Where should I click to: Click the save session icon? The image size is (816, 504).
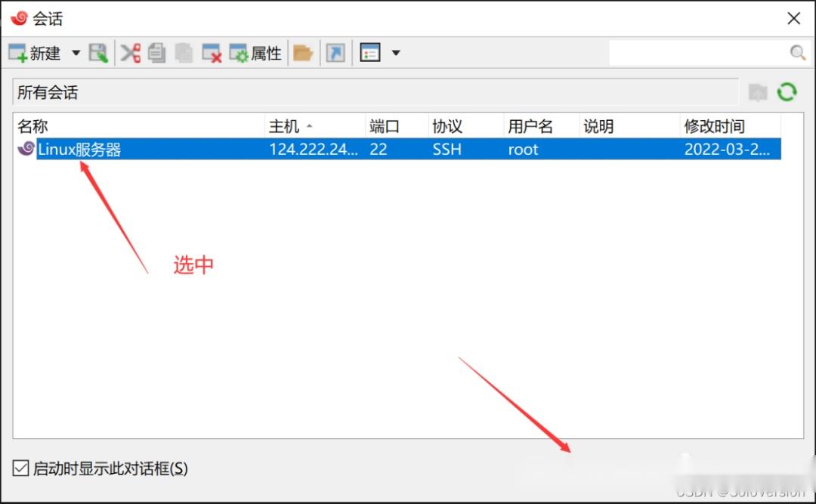(97, 53)
